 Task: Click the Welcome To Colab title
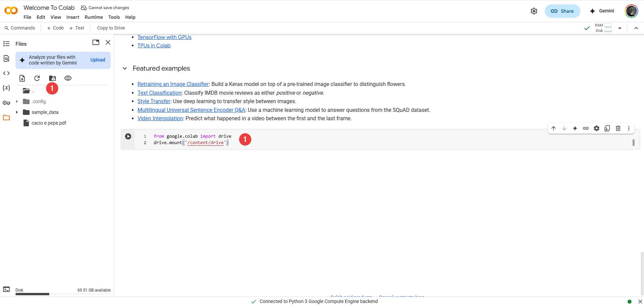point(49,8)
